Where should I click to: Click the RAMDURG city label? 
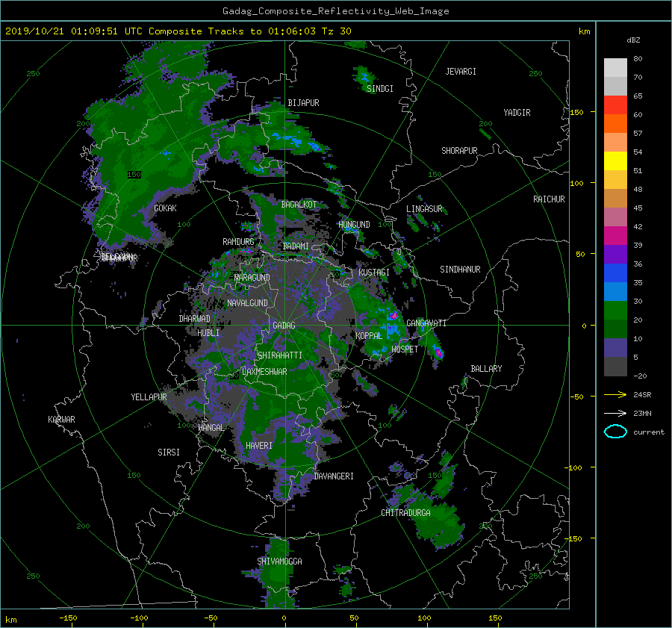tap(238, 242)
